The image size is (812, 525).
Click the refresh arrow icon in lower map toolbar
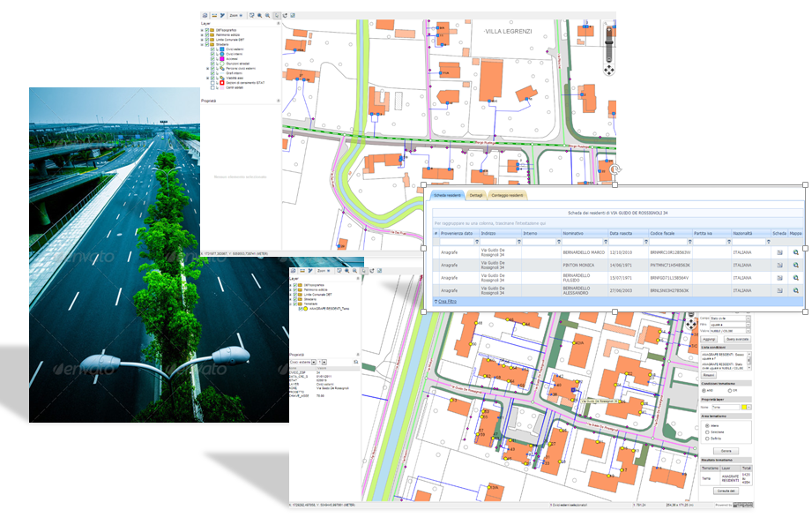click(x=372, y=271)
